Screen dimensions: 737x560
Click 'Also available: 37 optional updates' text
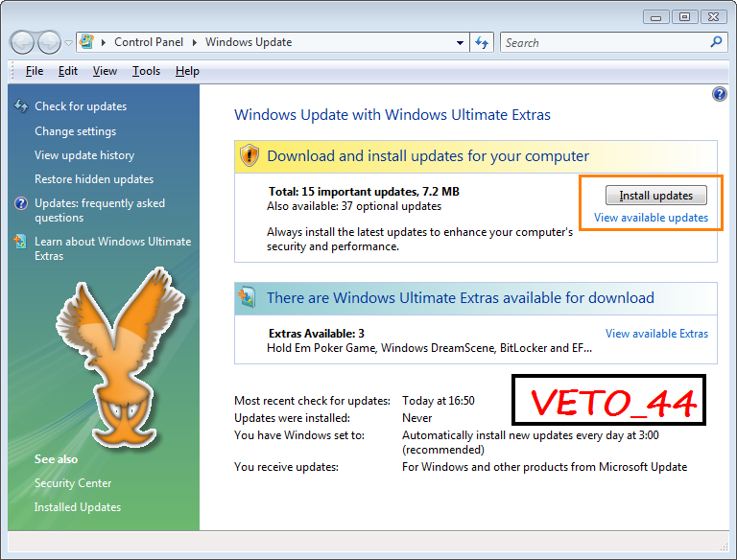click(354, 206)
